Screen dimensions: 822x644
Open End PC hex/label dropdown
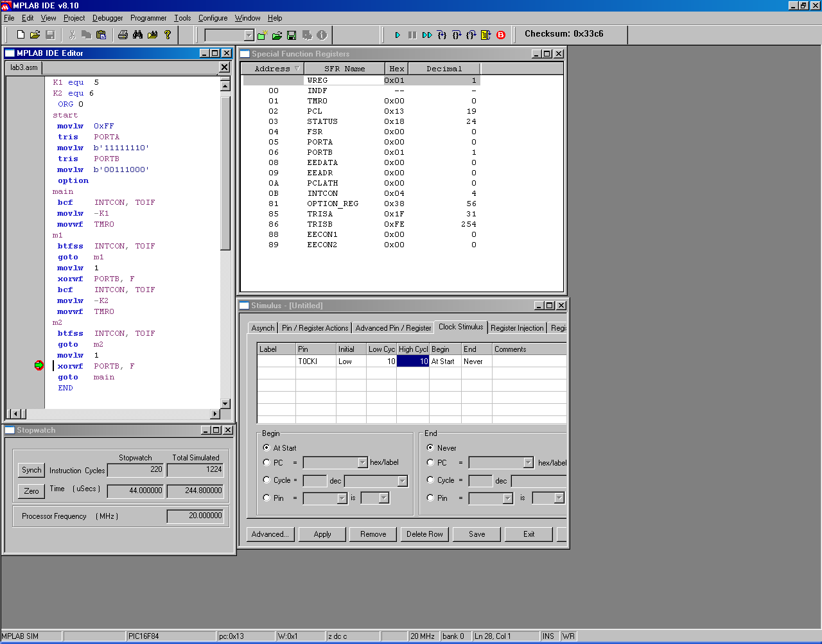click(528, 462)
